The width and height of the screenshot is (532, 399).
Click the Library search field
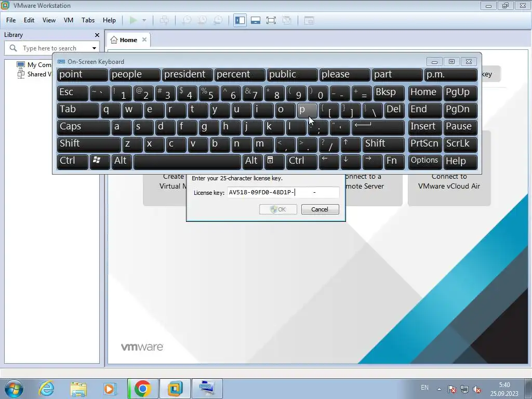(51, 48)
